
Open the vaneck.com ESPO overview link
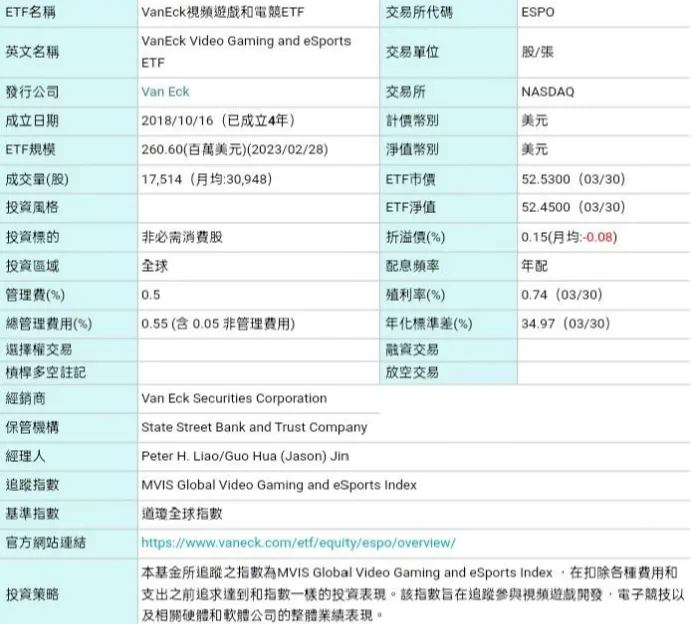point(298,543)
